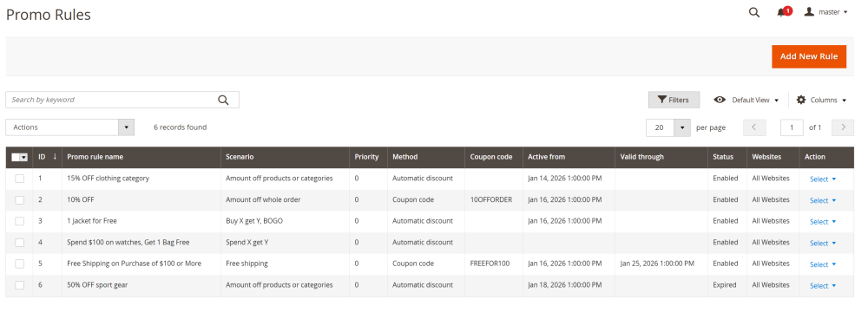Image resolution: width=868 pixels, height=319 pixels.
Task: Focus the Search by keyword field
Action: pos(122,100)
